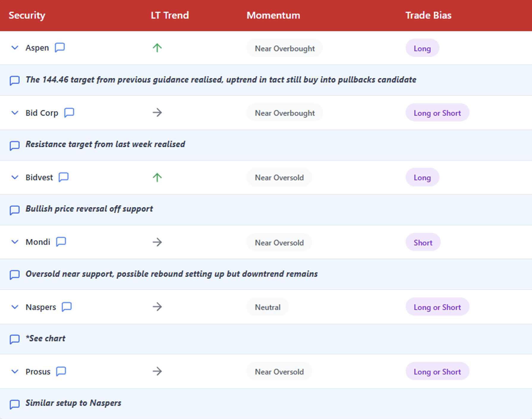The height and width of the screenshot is (419, 532).
Task: Click the note 'Similar setup to Naspers'
Action: [x=73, y=403]
